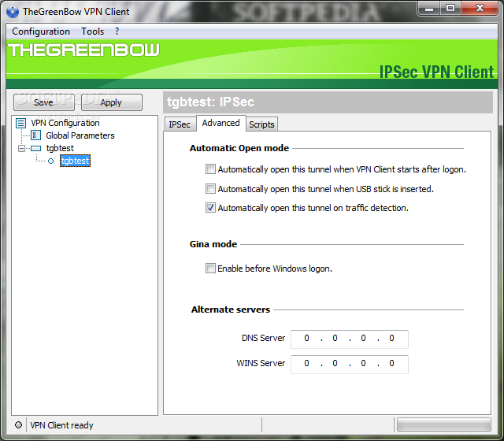Select the Advanced tab

click(220, 123)
